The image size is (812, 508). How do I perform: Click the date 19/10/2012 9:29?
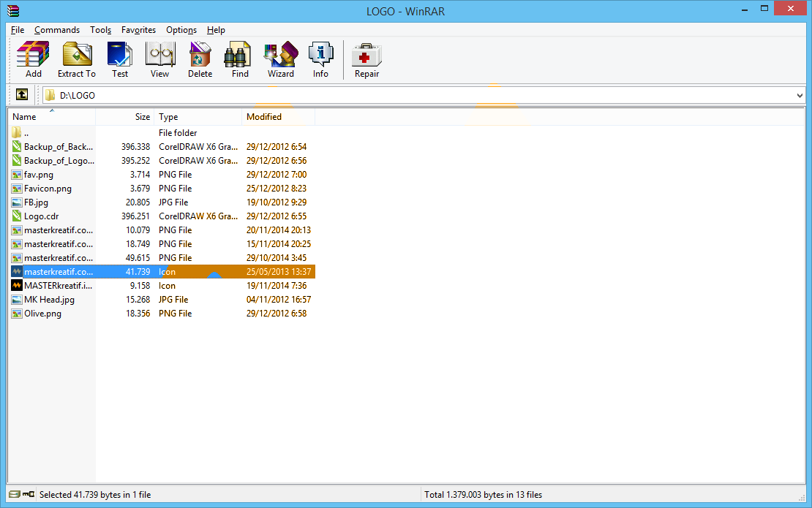click(277, 202)
